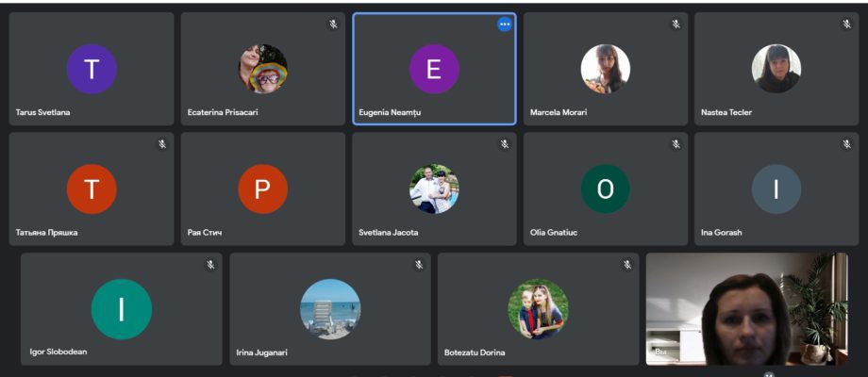Viewport: 868px width, 377px height.
Task: Click the muted mic icon on Botezatu Dorina's tile
Action: point(627,265)
